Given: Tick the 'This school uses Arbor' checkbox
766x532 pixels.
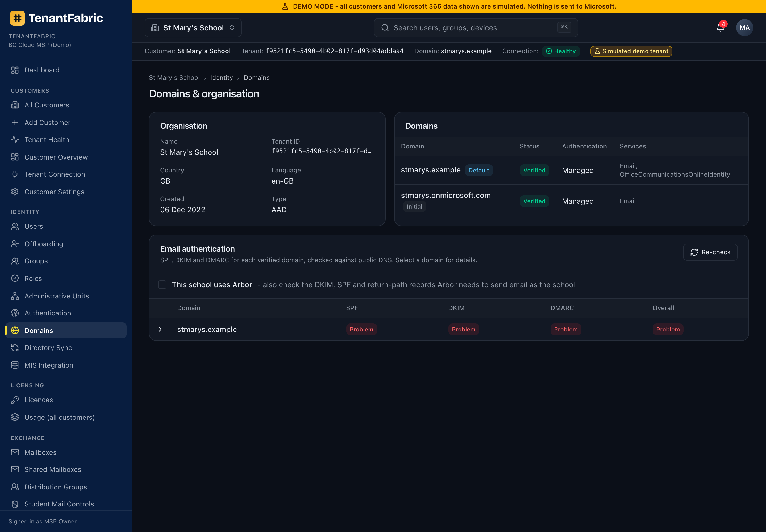Looking at the screenshot, I should pyautogui.click(x=162, y=285).
